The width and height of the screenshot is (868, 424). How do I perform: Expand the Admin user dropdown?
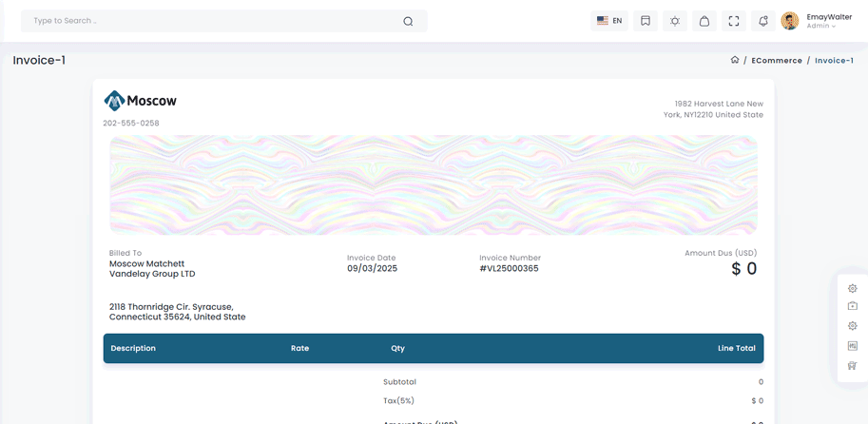821,27
